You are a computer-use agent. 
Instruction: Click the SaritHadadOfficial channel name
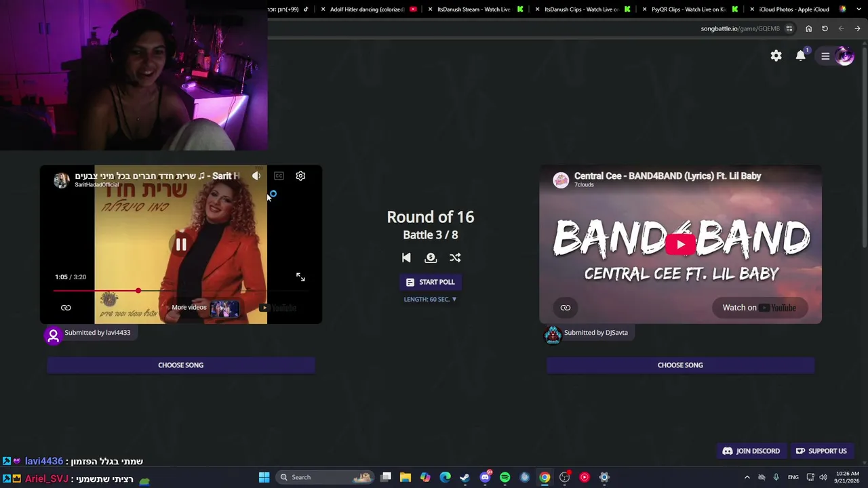96,185
